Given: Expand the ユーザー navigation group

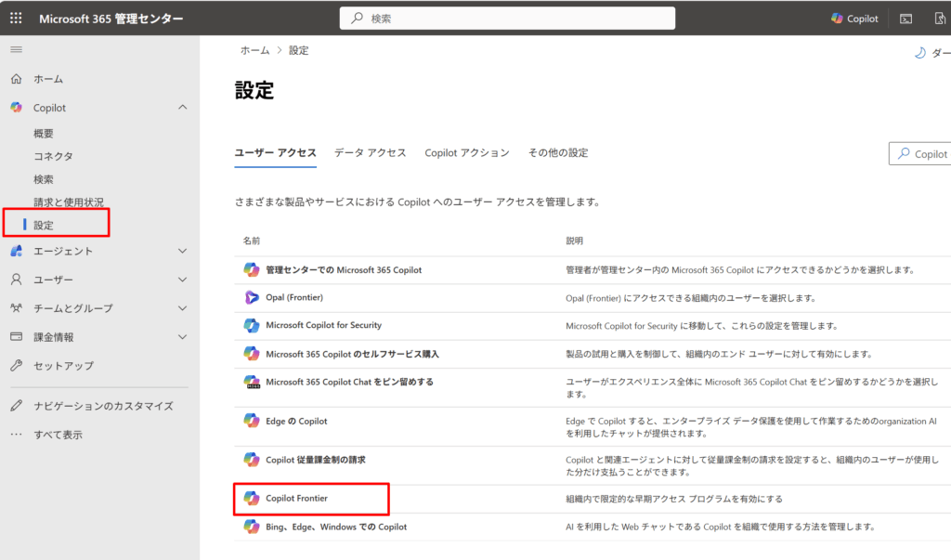Looking at the screenshot, I should (x=182, y=280).
